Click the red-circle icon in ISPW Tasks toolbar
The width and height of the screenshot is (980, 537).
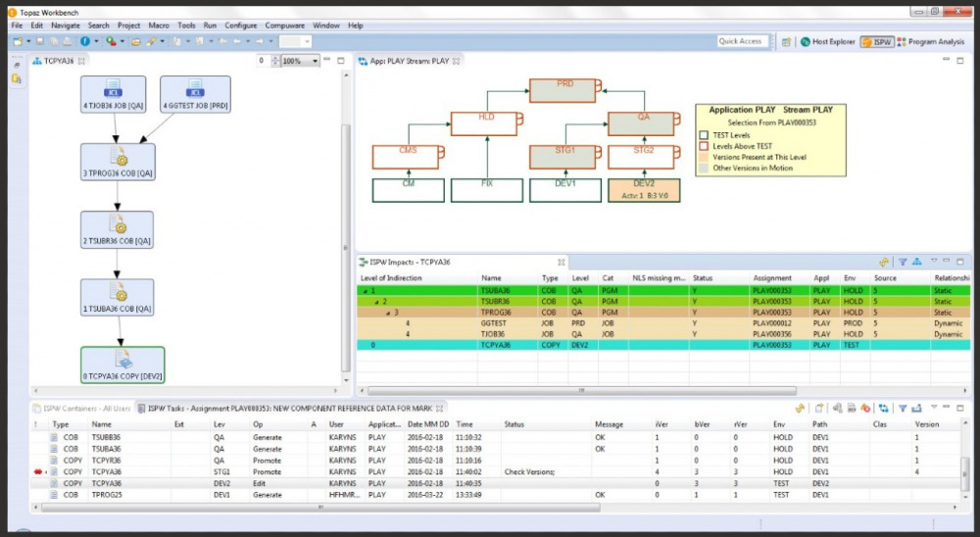(x=865, y=409)
